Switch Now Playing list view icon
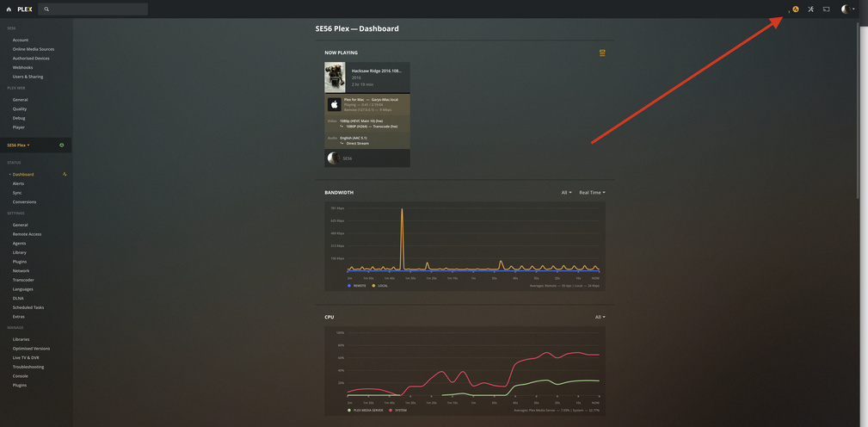 point(602,53)
